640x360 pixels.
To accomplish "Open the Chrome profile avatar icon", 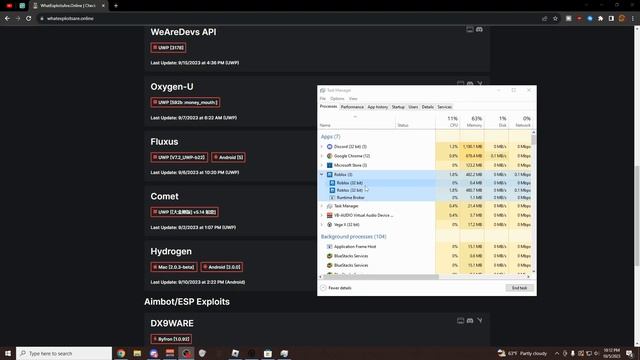I will click(622, 18).
